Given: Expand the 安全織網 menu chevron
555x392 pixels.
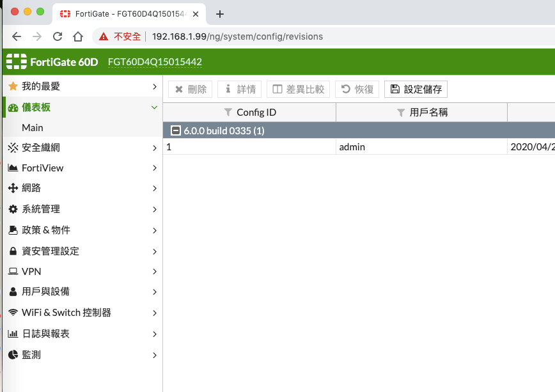Looking at the screenshot, I should tap(154, 148).
